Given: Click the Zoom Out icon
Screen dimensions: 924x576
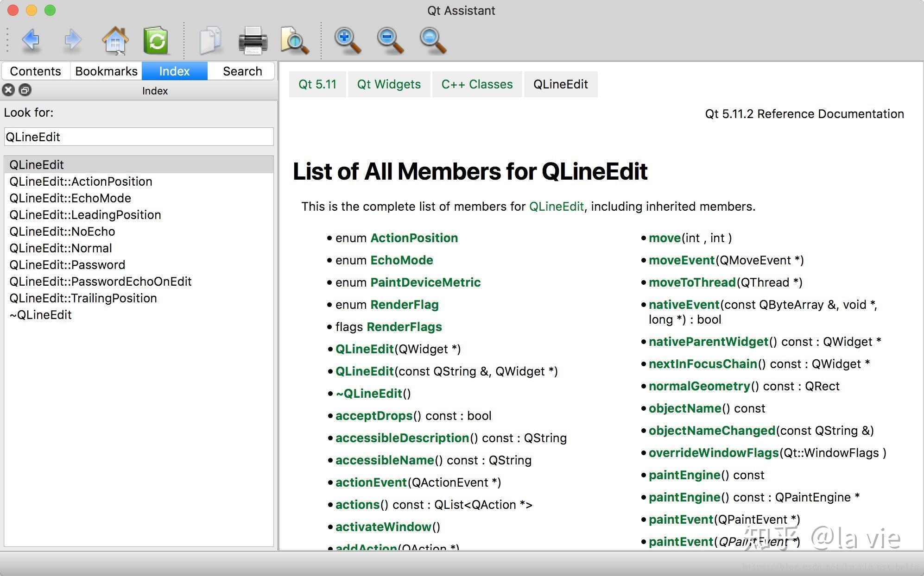Looking at the screenshot, I should [390, 41].
